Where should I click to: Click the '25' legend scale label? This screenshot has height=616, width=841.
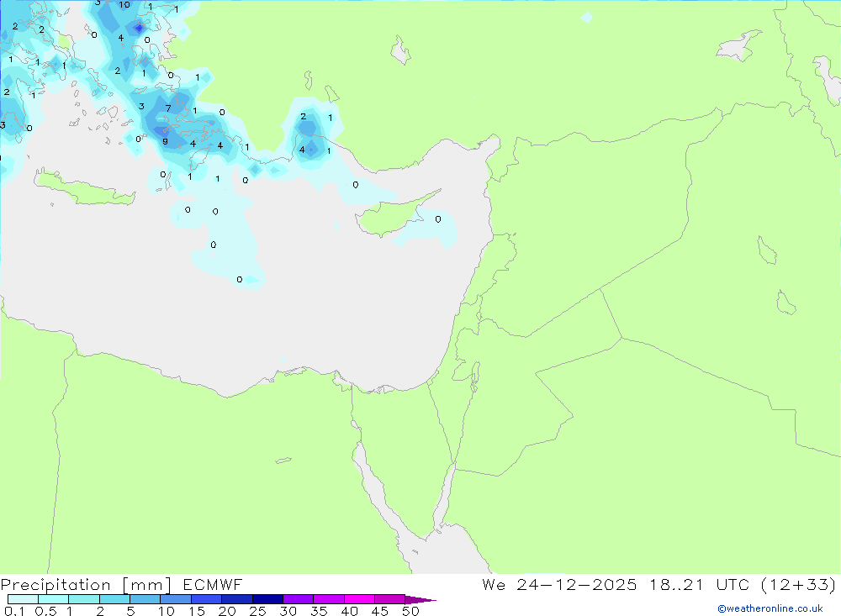(x=258, y=611)
